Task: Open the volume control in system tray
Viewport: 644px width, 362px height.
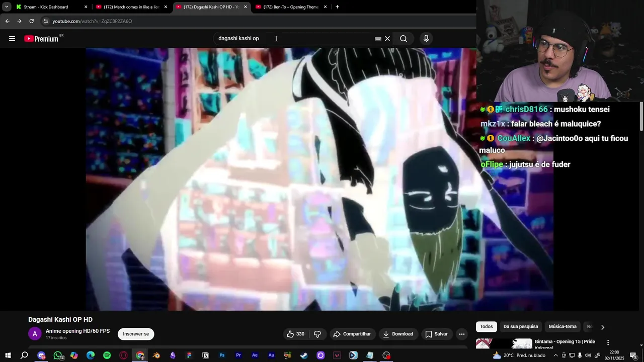Action: click(x=589, y=355)
